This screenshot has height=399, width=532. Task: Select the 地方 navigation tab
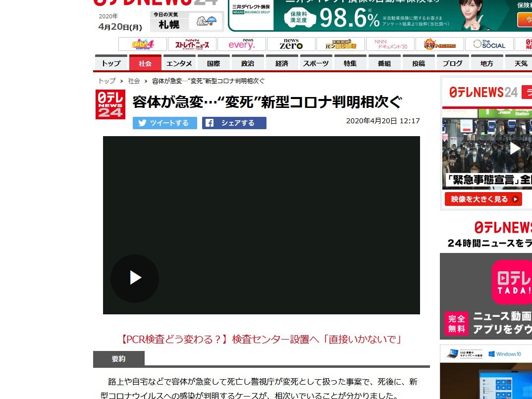point(487,63)
